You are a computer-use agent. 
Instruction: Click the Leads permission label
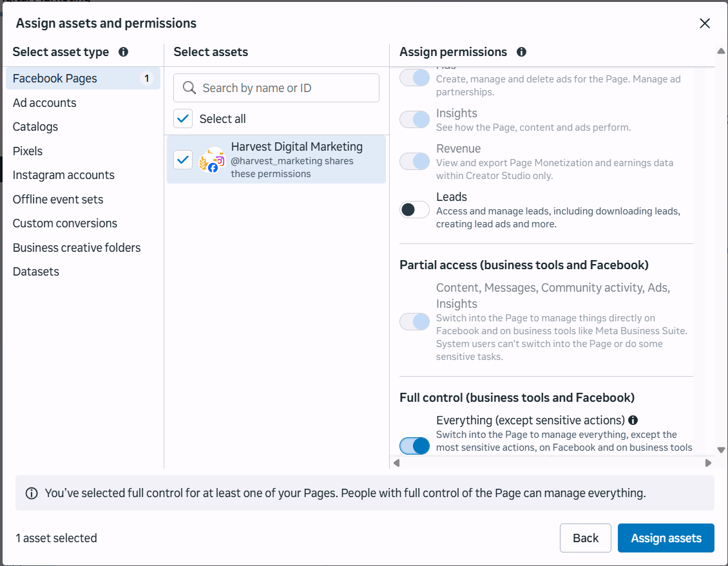pyautogui.click(x=451, y=197)
